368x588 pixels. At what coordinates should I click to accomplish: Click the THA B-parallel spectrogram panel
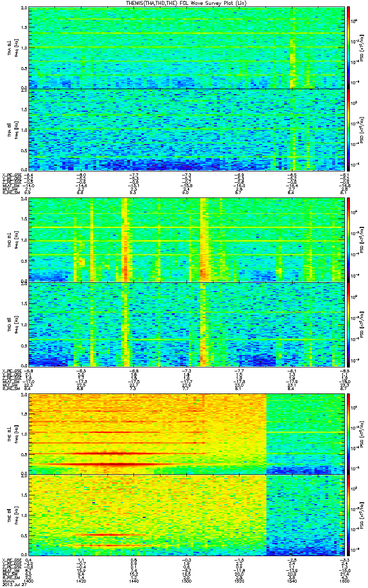pyautogui.click(x=186, y=130)
